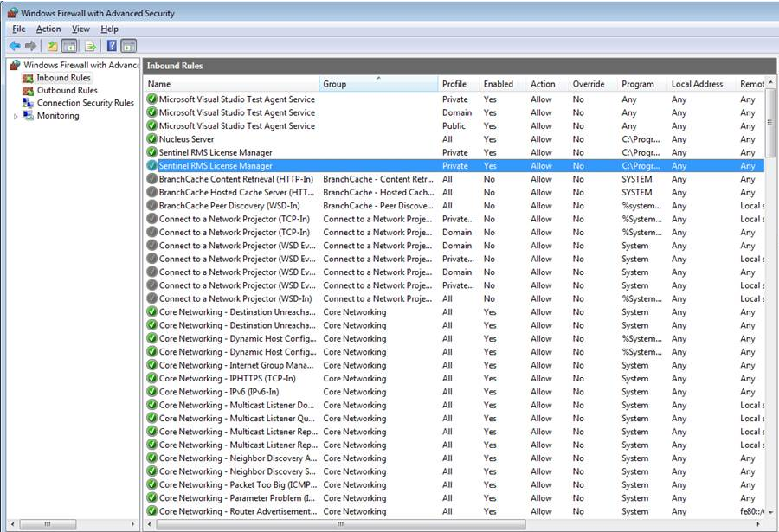Click the Export List toolbar icon
This screenshot has width=779, height=532.
pos(90,46)
